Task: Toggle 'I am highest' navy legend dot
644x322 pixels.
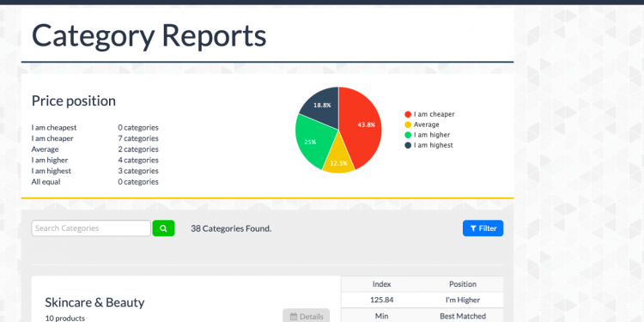Action: (408, 145)
